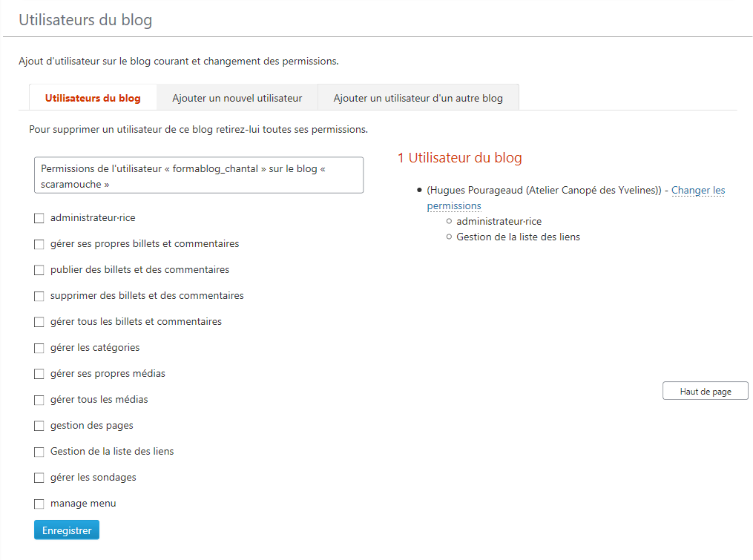Enable the gestion des pages permission
Viewport: 753px width, 560px height.
(39, 426)
